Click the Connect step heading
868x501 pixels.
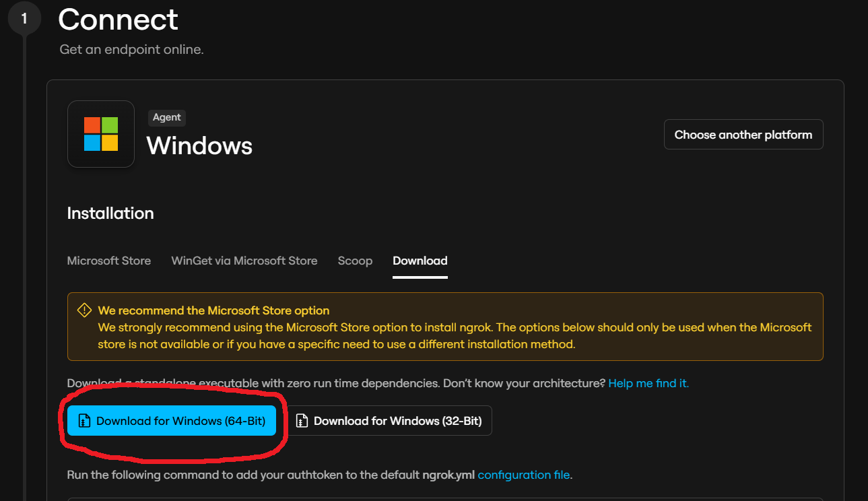118,19
